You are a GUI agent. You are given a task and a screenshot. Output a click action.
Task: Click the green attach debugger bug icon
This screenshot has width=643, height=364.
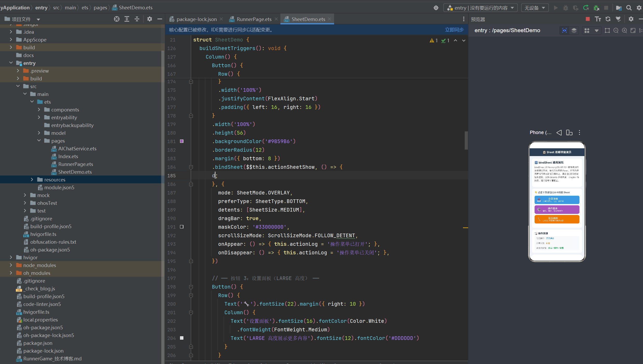pos(596,8)
